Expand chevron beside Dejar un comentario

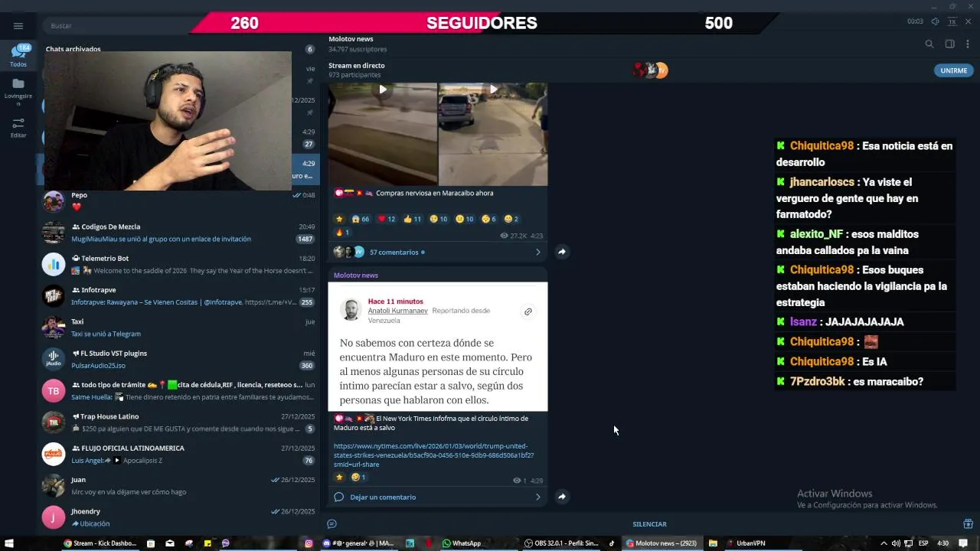[x=537, y=497]
